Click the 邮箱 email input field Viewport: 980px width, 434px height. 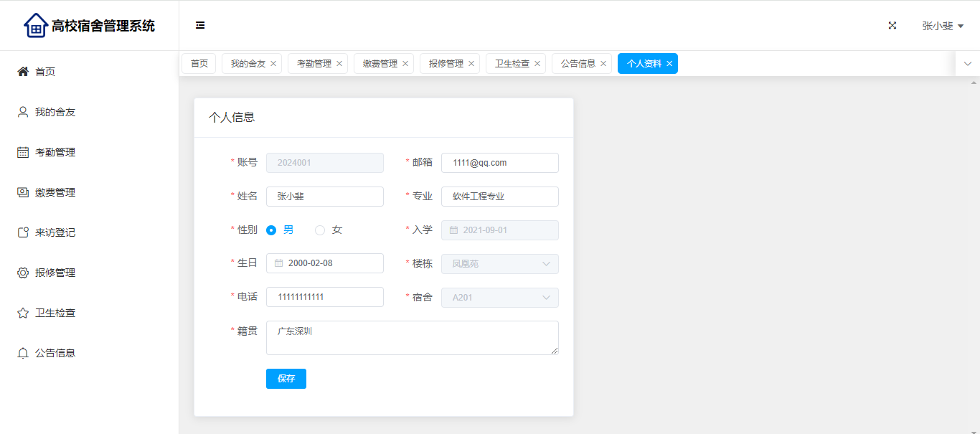tap(499, 163)
